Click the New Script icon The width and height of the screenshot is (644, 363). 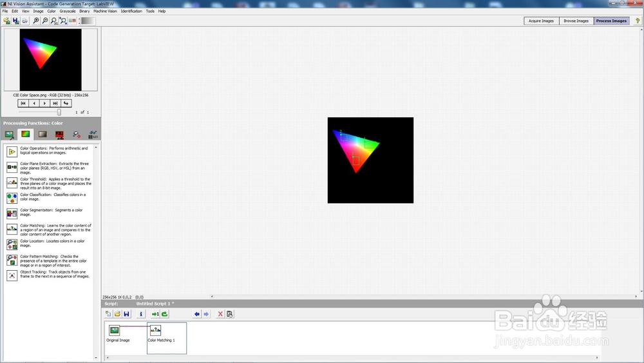pyautogui.click(x=108, y=314)
